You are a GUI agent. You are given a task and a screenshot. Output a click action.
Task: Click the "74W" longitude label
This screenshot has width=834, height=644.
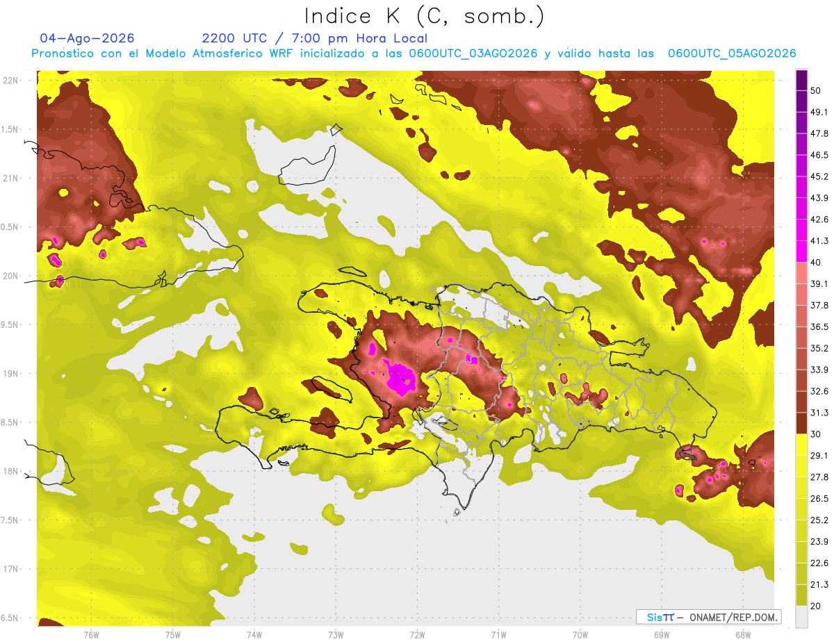pyautogui.click(x=254, y=635)
